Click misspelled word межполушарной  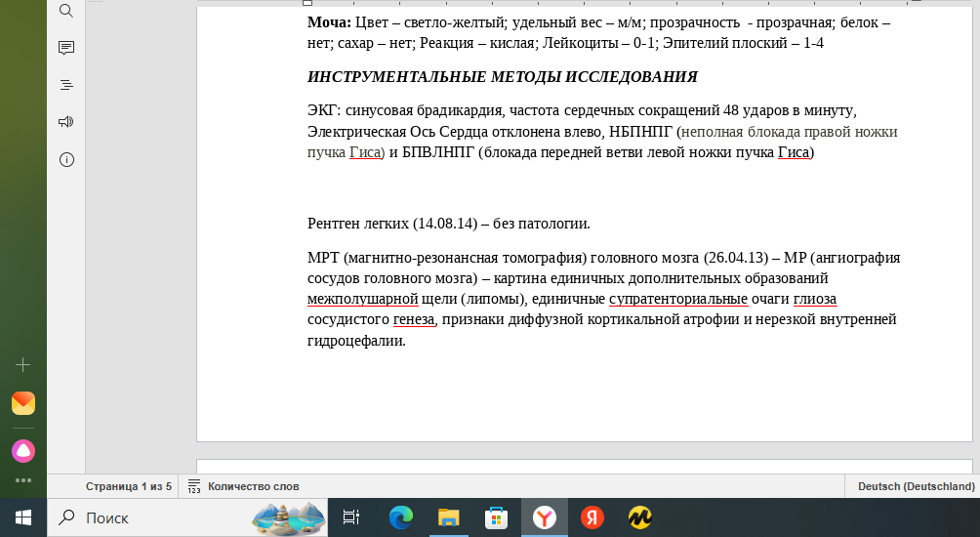[x=362, y=300]
